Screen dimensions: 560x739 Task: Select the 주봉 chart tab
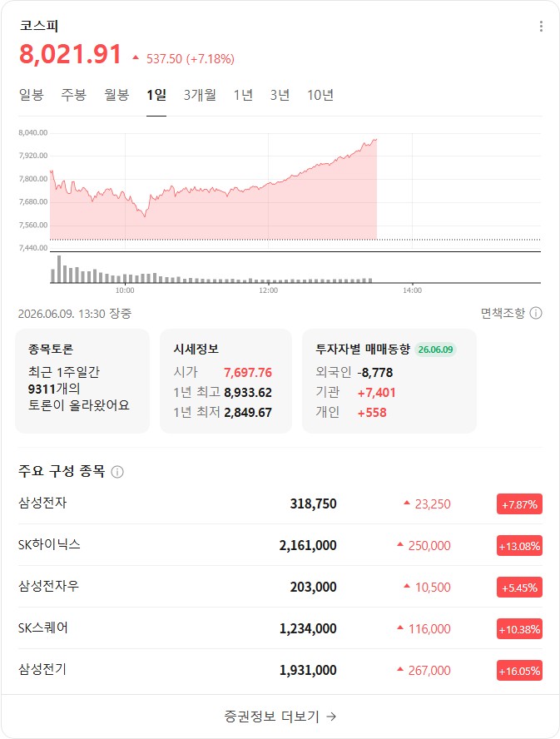click(x=73, y=95)
